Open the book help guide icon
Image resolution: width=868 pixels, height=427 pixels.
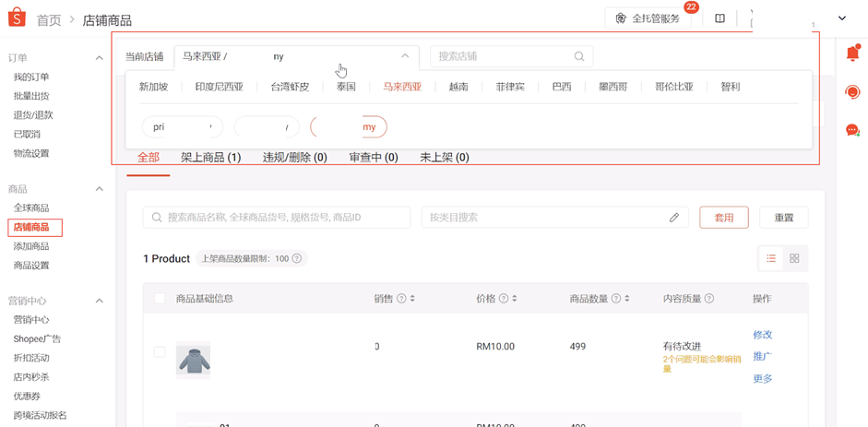click(x=719, y=18)
